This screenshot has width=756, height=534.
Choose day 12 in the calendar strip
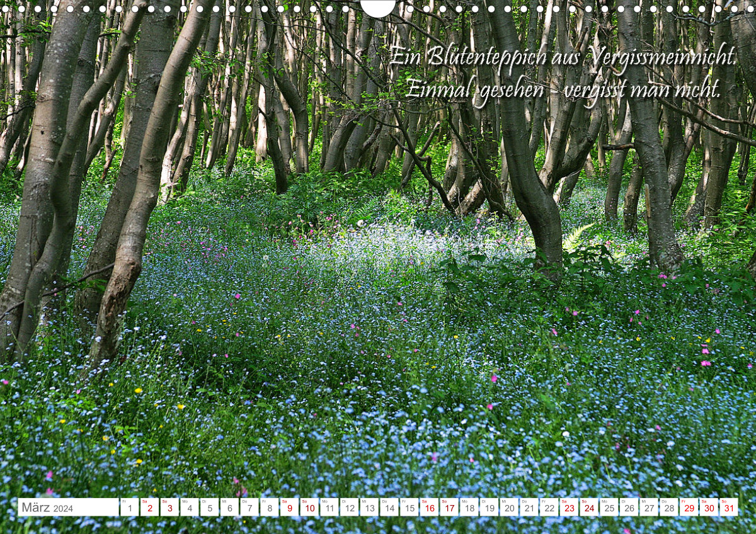[x=349, y=507]
